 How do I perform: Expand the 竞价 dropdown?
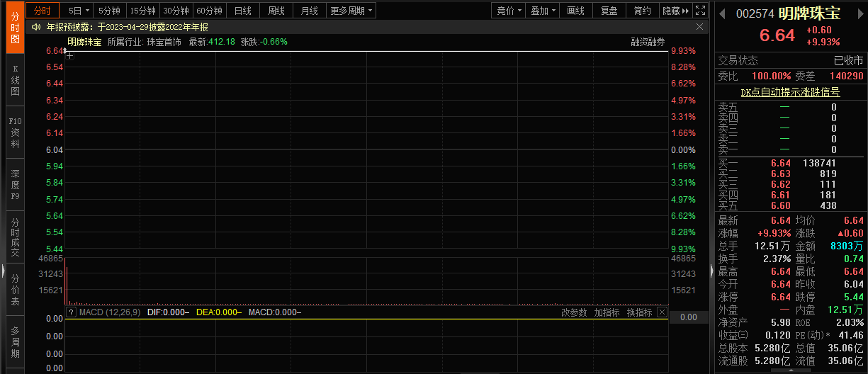click(x=509, y=11)
